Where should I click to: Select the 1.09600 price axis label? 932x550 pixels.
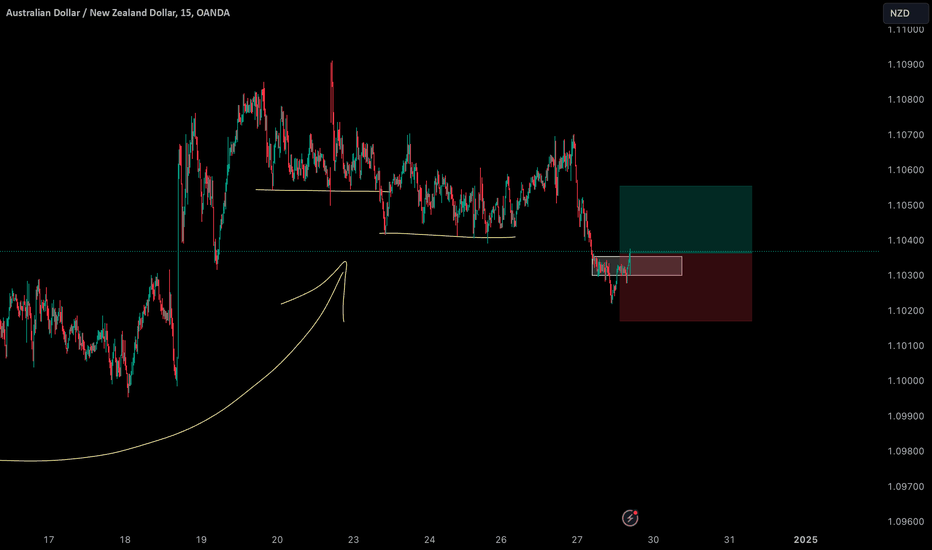[906, 521]
